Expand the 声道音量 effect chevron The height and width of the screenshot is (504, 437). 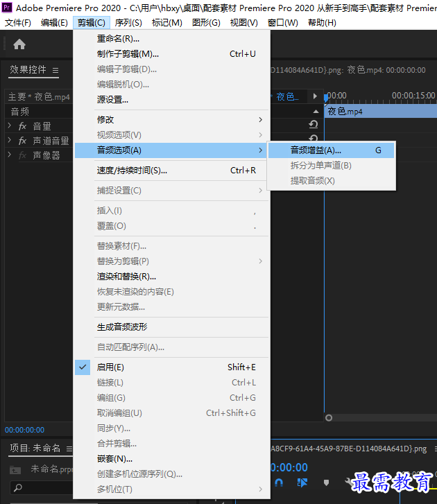pos(9,140)
